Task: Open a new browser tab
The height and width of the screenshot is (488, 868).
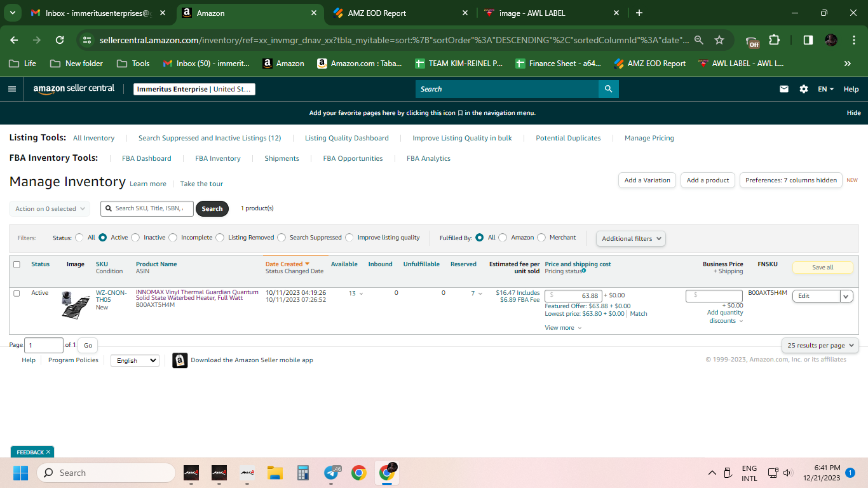Action: click(x=639, y=13)
